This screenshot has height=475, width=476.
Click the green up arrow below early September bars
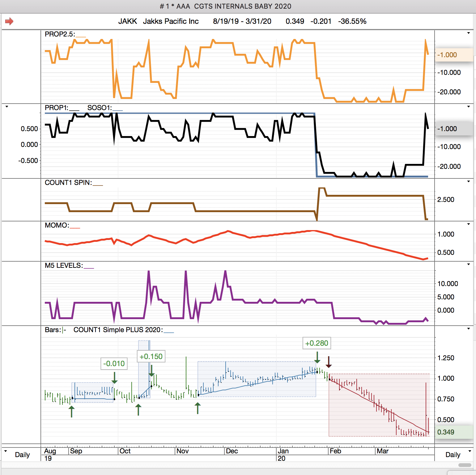[72, 412]
